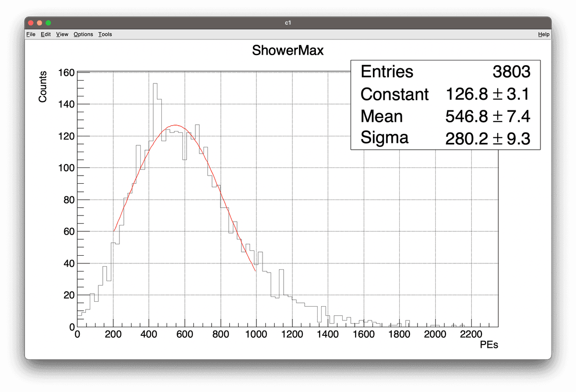The height and width of the screenshot is (392, 576).
Task: Open the View menu
Action: [x=62, y=35]
